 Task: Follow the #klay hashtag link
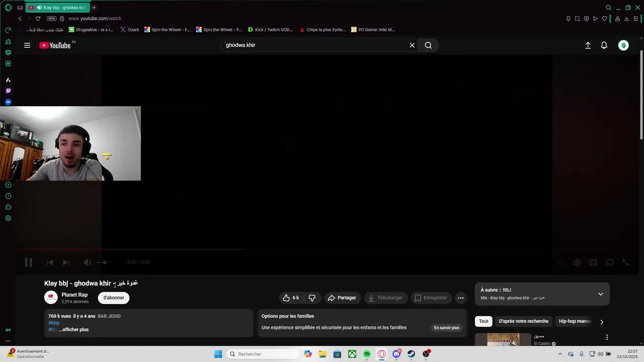[54, 323]
